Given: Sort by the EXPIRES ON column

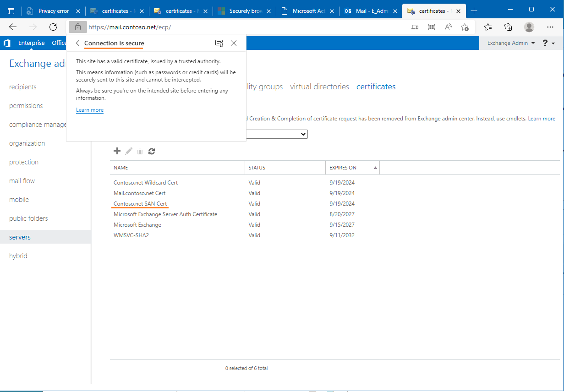Looking at the screenshot, I should pos(353,168).
